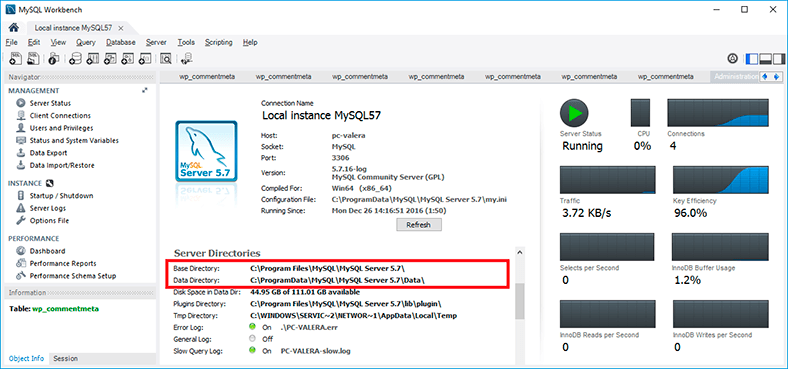Open the Home screen tab icon
This screenshot has height=369, width=788.
click(14, 28)
